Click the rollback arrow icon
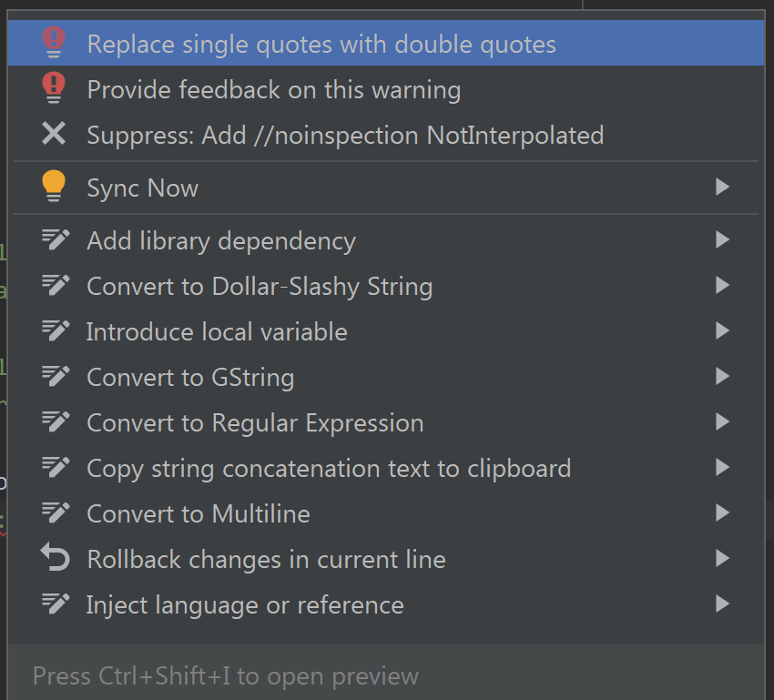This screenshot has width=774, height=700. click(x=56, y=556)
